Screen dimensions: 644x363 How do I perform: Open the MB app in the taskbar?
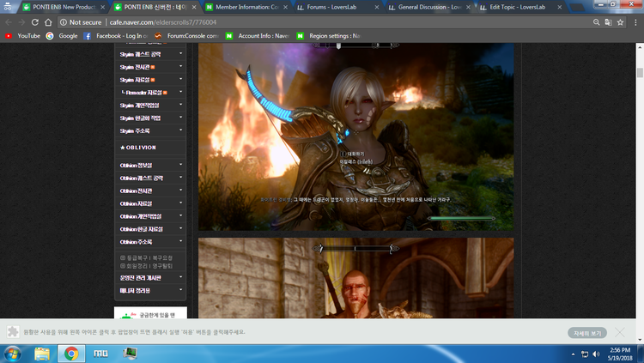100,354
